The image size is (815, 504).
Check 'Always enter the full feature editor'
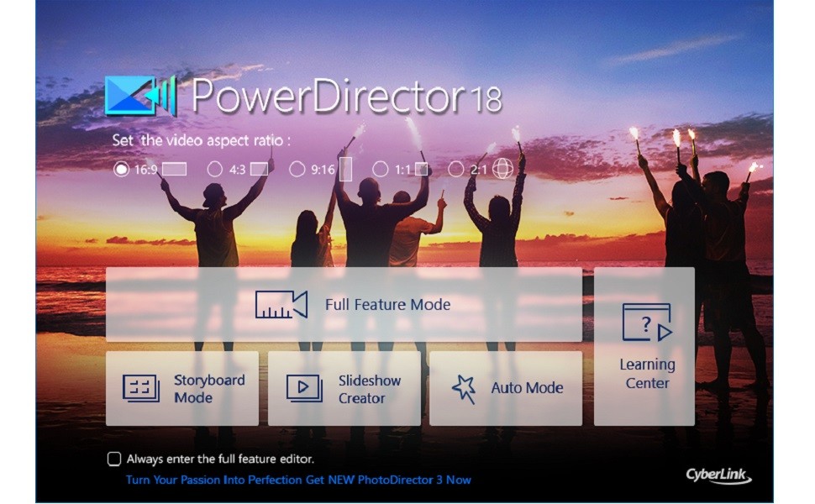(113, 457)
